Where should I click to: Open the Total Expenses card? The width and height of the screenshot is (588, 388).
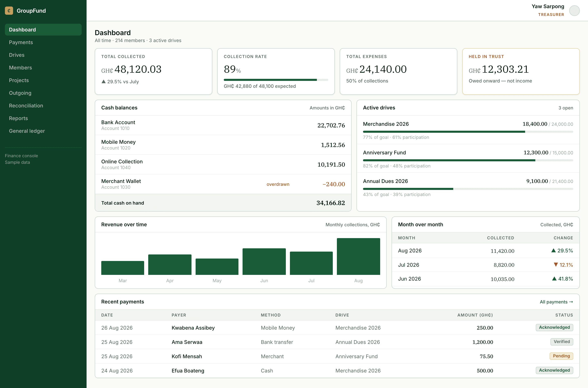click(398, 71)
